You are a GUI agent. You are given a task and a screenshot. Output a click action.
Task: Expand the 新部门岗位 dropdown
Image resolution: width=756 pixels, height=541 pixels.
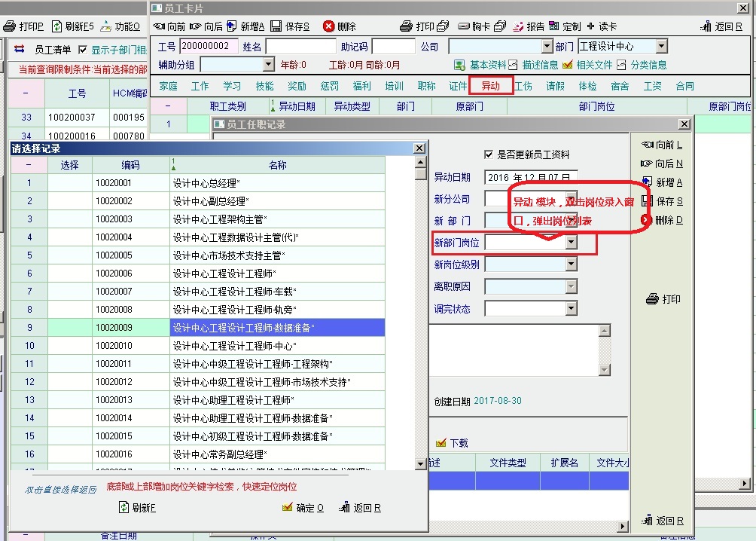(572, 243)
